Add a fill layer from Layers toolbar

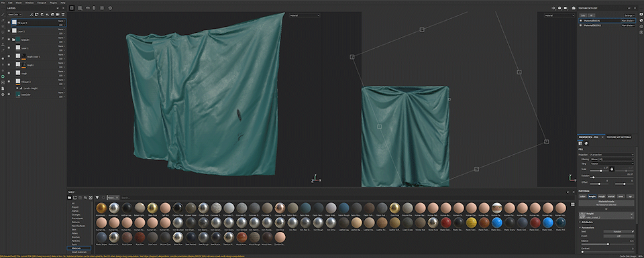point(47,14)
